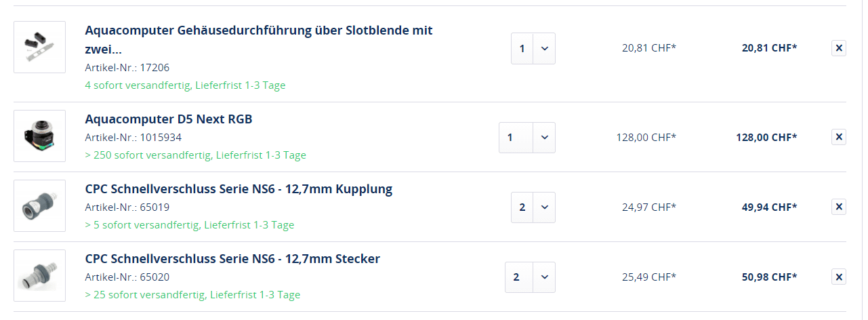Go to CPC Schnellverschluss 12,7mm Stecker page
Viewport: 868px width, 320px height.
pyautogui.click(x=232, y=259)
